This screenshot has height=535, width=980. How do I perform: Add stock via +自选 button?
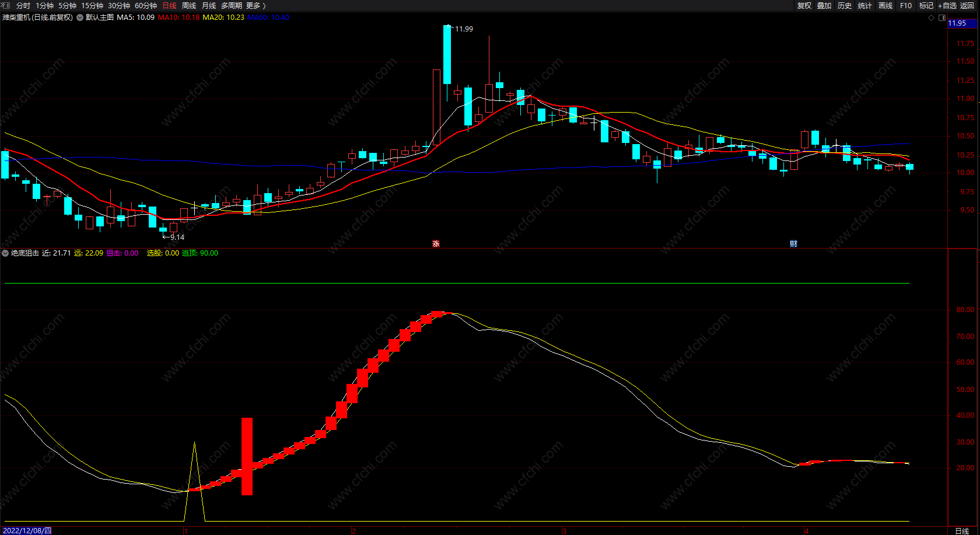[947, 5]
